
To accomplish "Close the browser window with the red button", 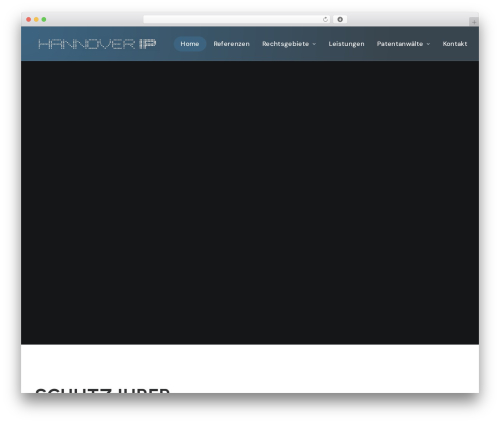I will 29,19.
